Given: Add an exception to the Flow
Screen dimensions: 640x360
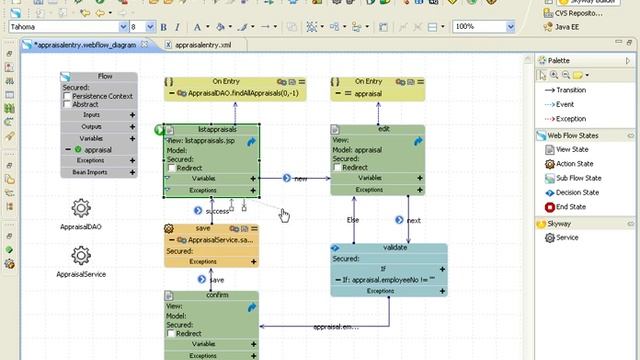Looking at the screenshot, I should click(x=132, y=161).
